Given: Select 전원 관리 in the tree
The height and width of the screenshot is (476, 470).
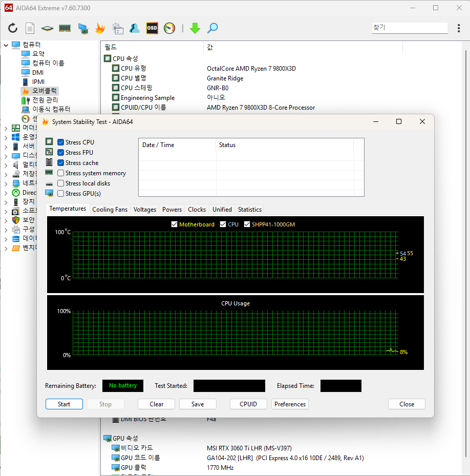Looking at the screenshot, I should click(45, 100).
